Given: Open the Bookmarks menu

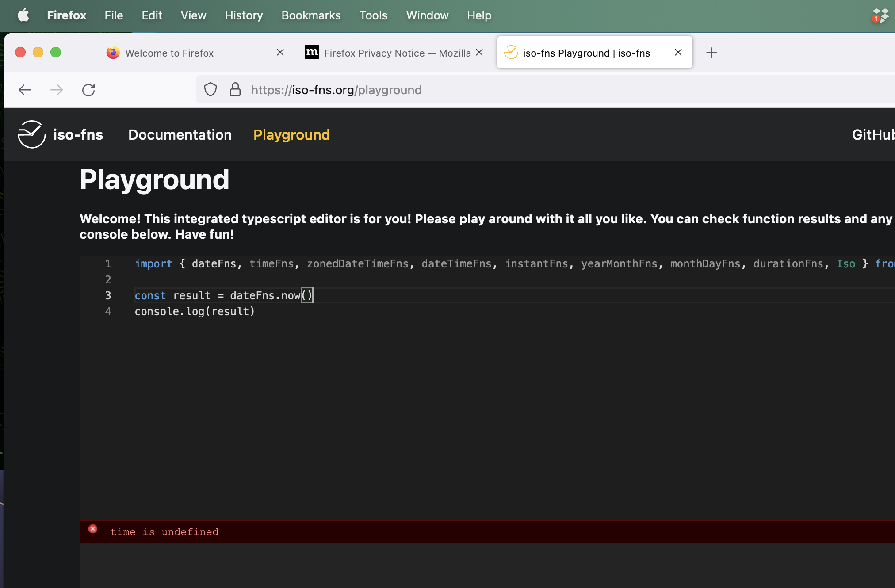Looking at the screenshot, I should coord(311,15).
